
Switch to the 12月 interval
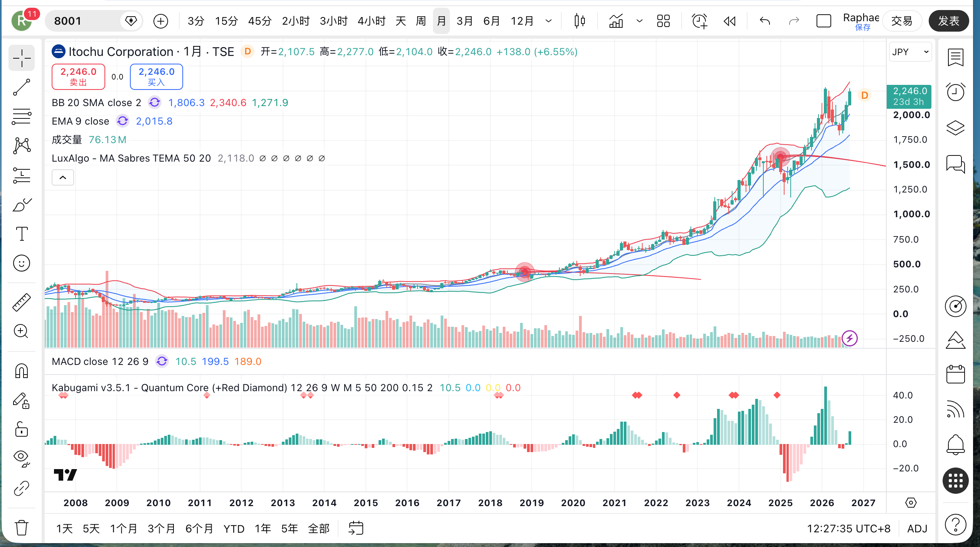522,21
